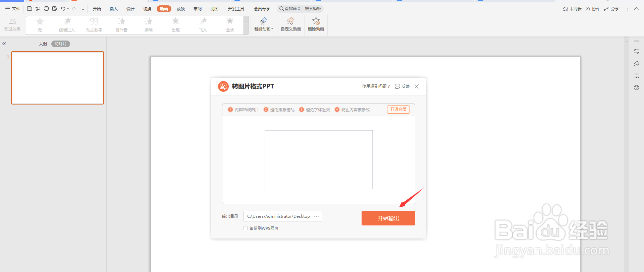Switch to the 开始 tab
This screenshot has width=644, height=272.
pos(97,9)
